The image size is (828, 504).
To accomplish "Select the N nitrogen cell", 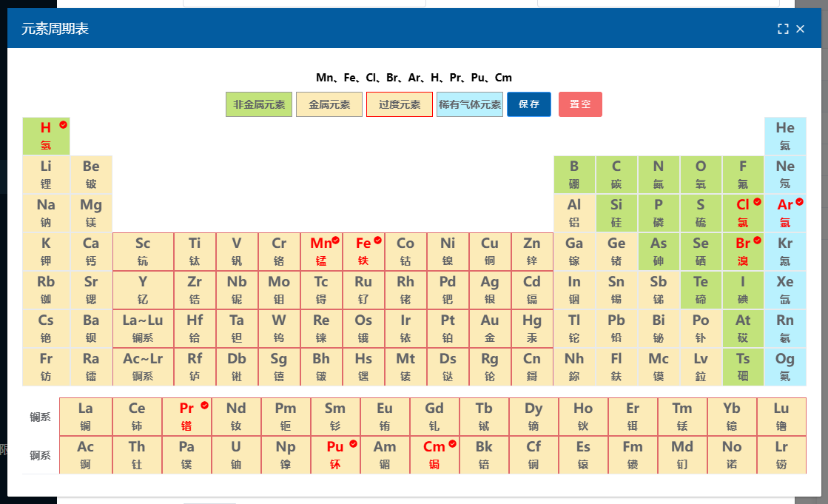I will (x=659, y=175).
